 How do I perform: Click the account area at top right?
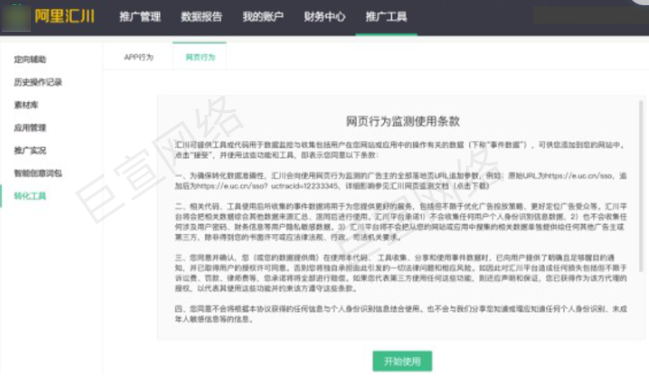point(590,16)
